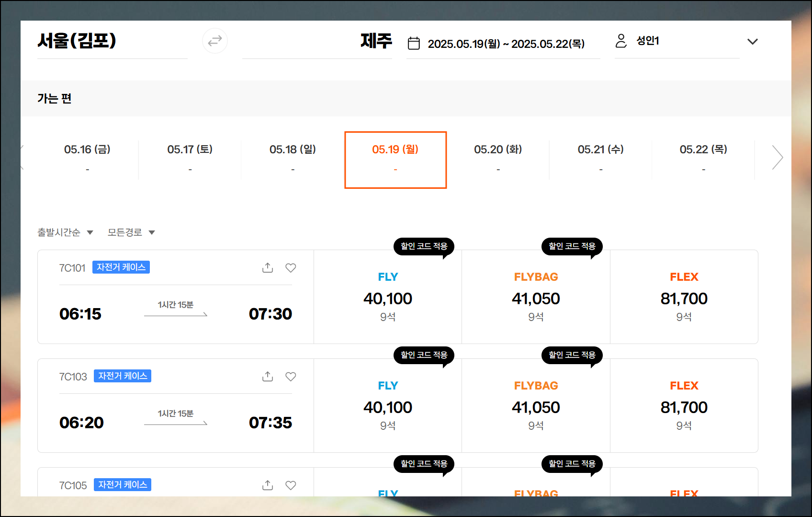Click 할인 코드 적용 badge above 7C103 FLY

tap(424, 355)
